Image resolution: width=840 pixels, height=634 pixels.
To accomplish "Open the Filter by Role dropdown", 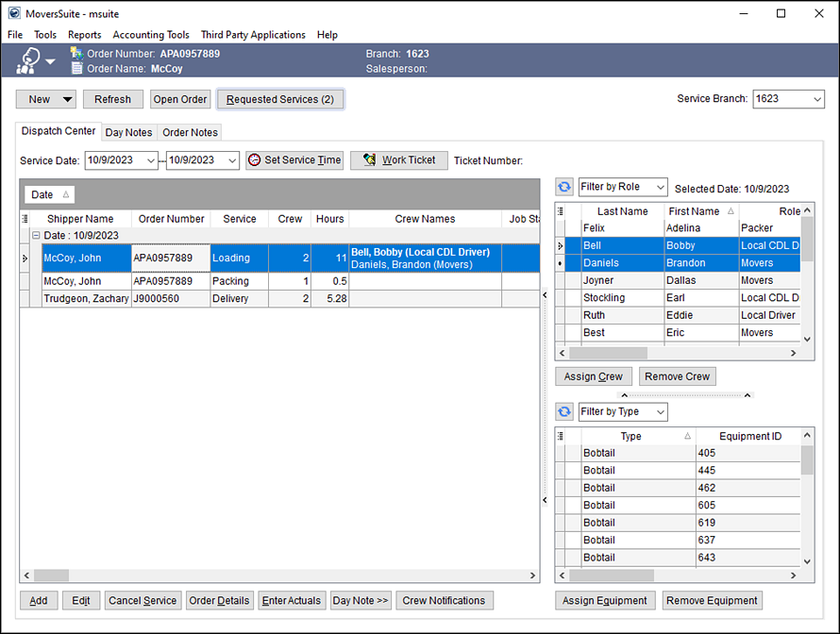I will tap(658, 186).
